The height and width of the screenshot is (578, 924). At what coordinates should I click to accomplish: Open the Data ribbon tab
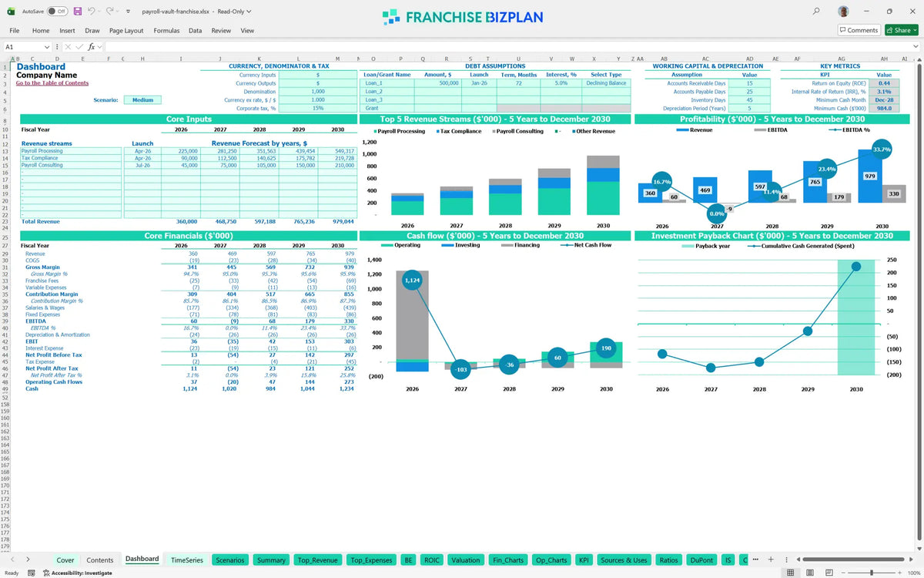pos(195,30)
